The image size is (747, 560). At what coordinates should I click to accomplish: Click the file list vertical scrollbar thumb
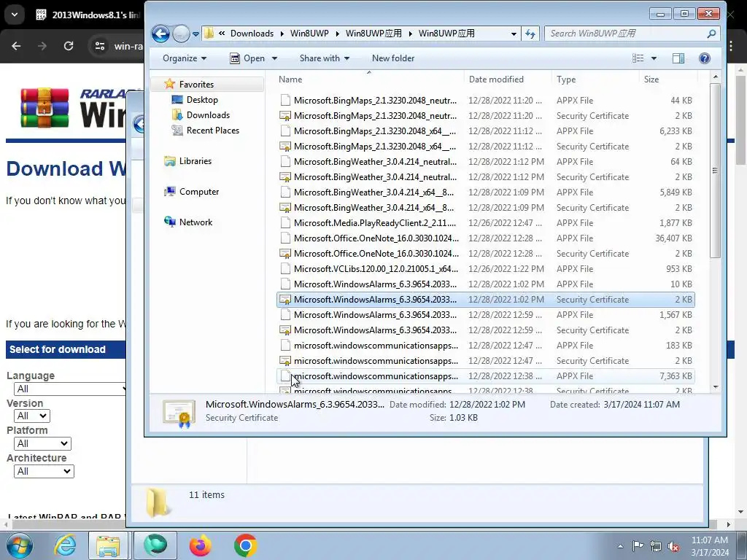(715, 170)
